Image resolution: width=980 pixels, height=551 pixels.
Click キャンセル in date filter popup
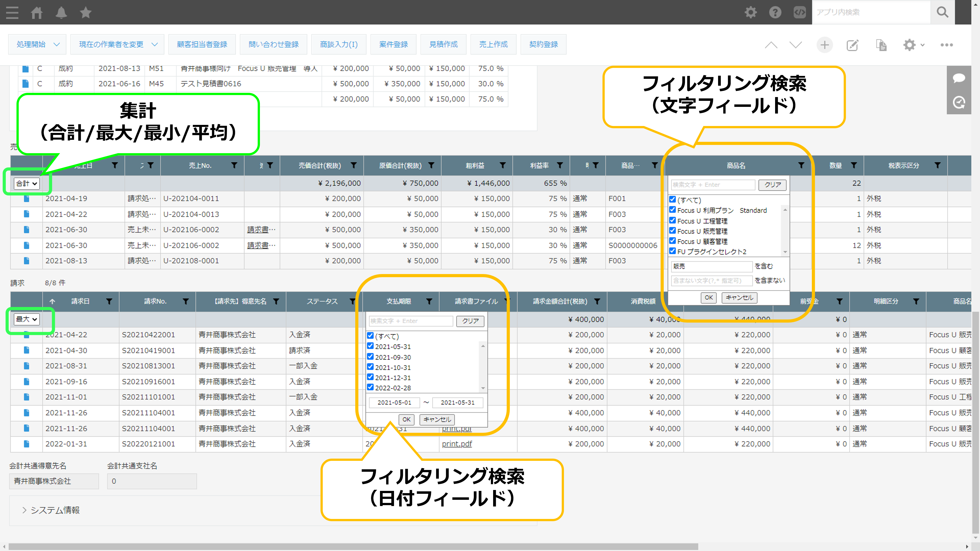(437, 419)
